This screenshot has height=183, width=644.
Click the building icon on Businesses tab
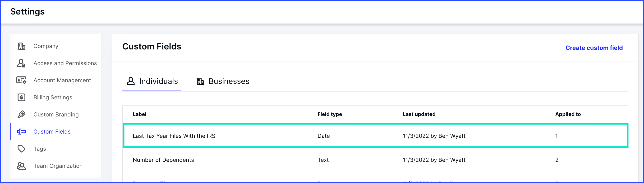click(x=200, y=81)
